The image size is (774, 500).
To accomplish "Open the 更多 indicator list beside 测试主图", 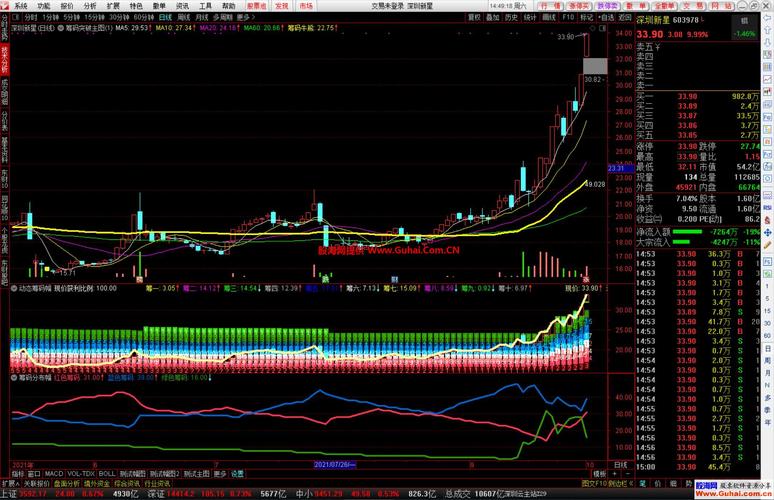I will point(220,474).
